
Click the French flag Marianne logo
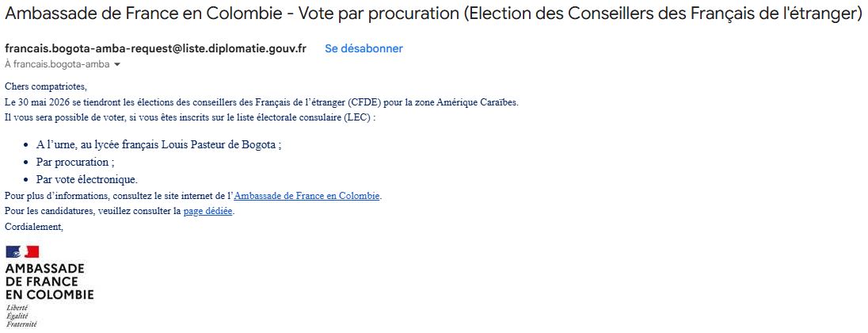(x=22, y=252)
